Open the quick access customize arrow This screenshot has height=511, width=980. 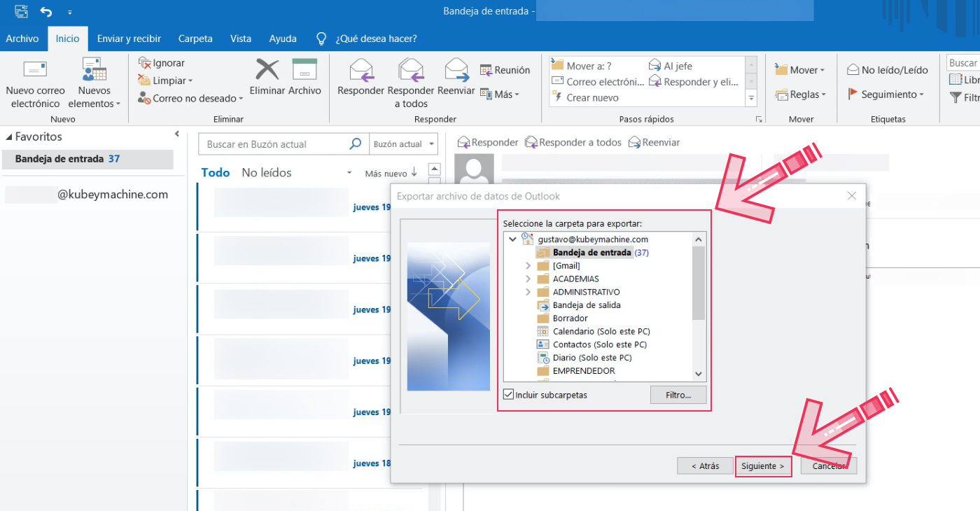pos(69,13)
